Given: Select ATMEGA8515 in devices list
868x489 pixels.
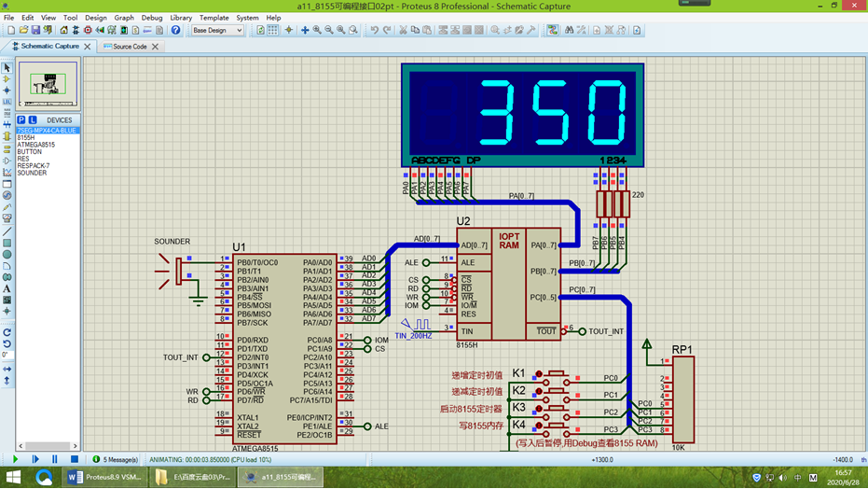Looking at the screenshot, I should [x=36, y=145].
